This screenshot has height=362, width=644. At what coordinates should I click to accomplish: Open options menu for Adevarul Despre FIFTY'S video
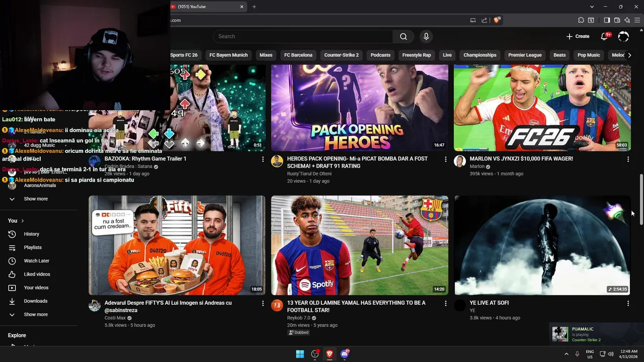(x=263, y=304)
